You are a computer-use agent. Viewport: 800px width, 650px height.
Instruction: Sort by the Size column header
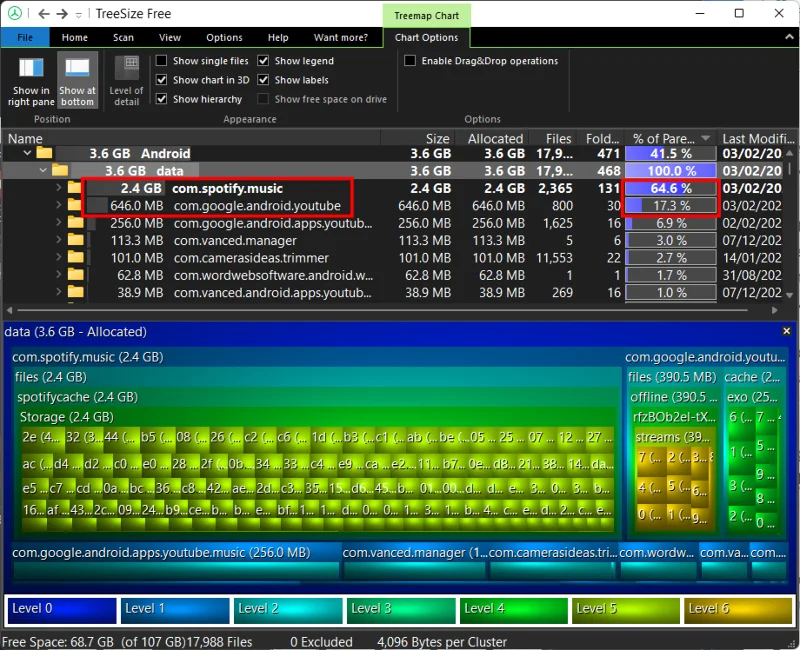coord(416,138)
